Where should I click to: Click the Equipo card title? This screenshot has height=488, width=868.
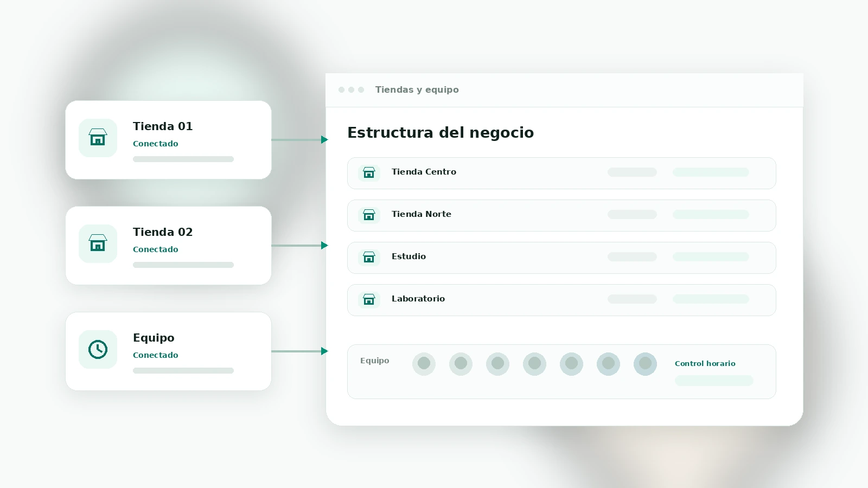(154, 338)
